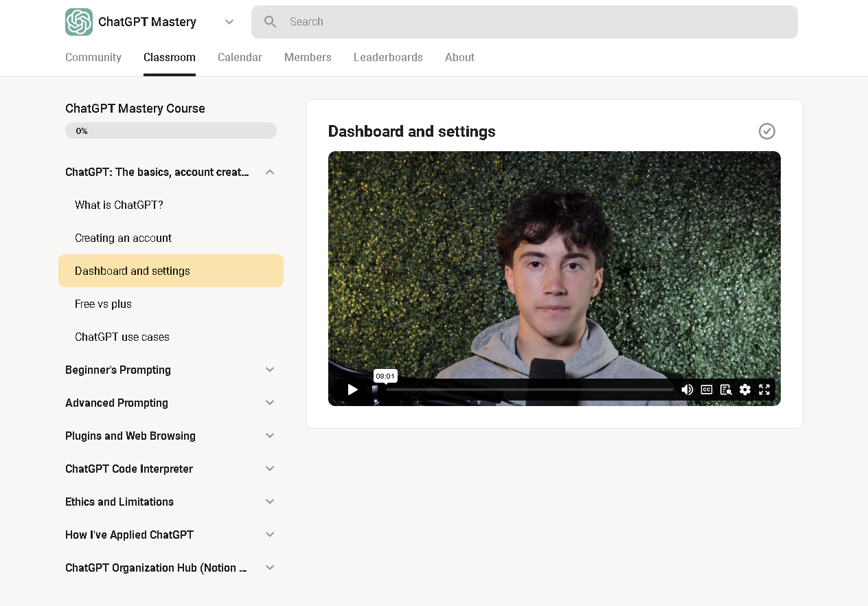Open the ChatGPT use cases lesson
The height and width of the screenshot is (606, 868).
pos(171,337)
